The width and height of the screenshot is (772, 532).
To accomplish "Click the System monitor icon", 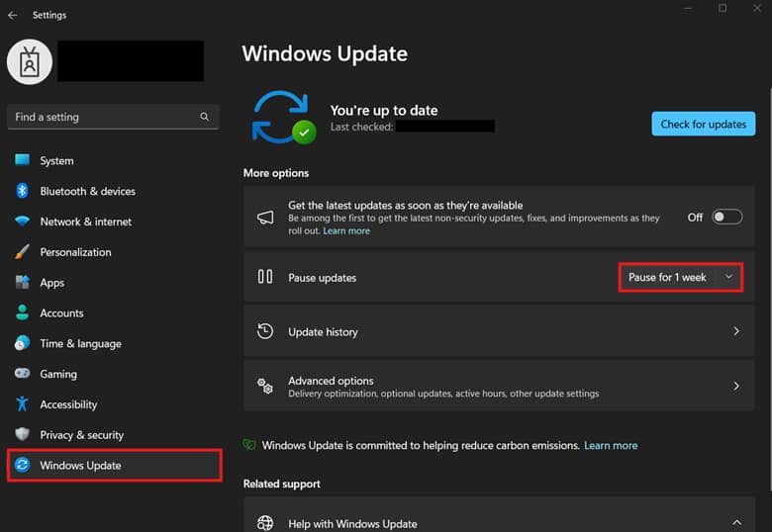I will (x=22, y=160).
